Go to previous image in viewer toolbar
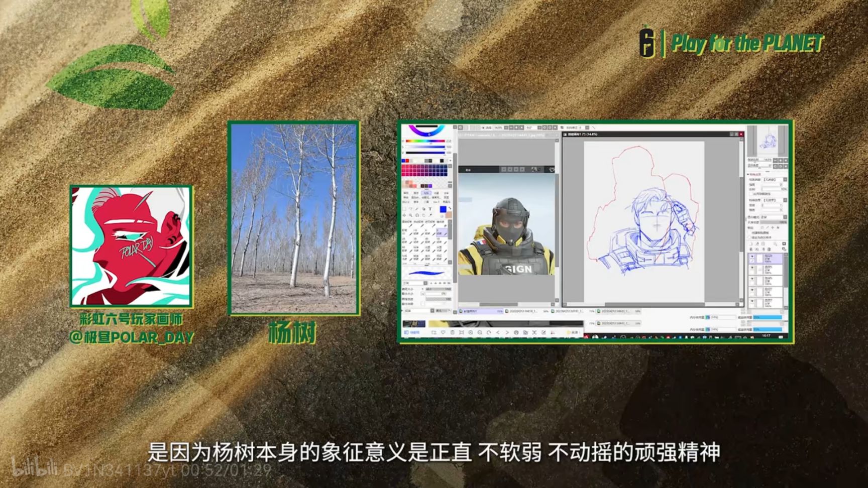This screenshot has width=868, height=488. pos(498,332)
